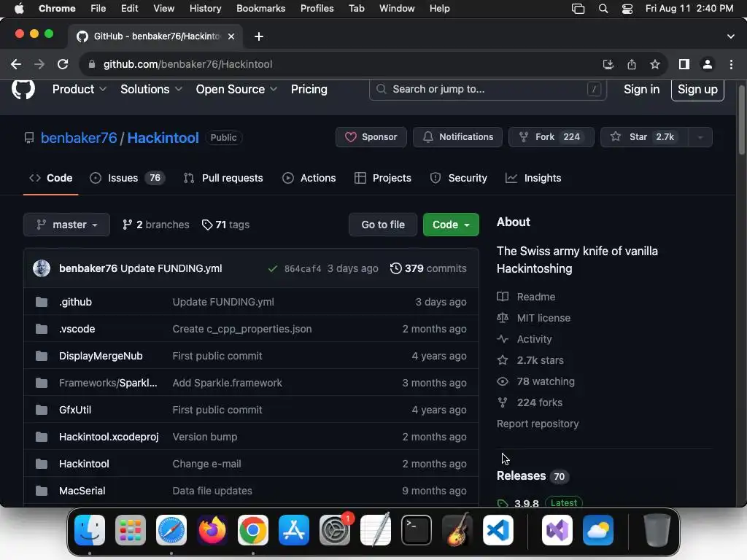The width and height of the screenshot is (747, 560).
Task: Open macOS Spotlight search icon
Action: [x=603, y=9]
